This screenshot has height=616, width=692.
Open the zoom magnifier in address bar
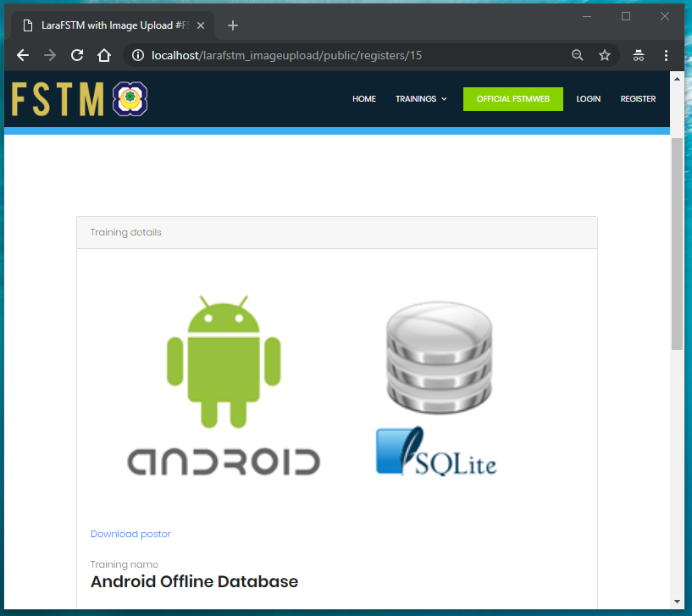pyautogui.click(x=578, y=55)
